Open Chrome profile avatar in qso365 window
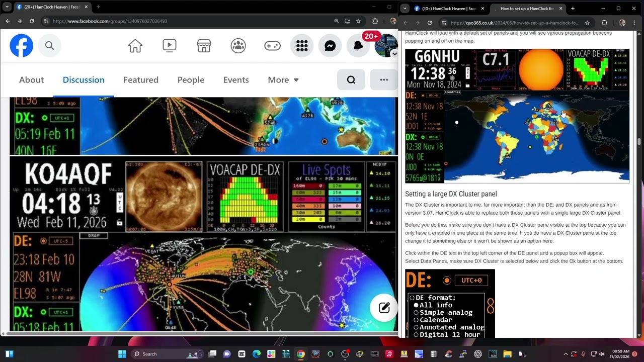This screenshot has height=362, width=644. (622, 23)
